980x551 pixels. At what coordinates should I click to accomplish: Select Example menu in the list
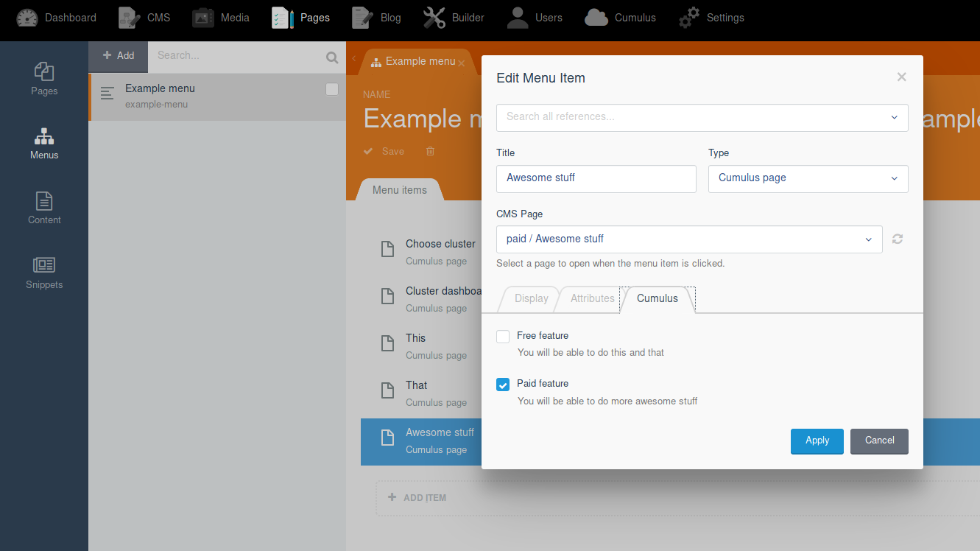217,96
